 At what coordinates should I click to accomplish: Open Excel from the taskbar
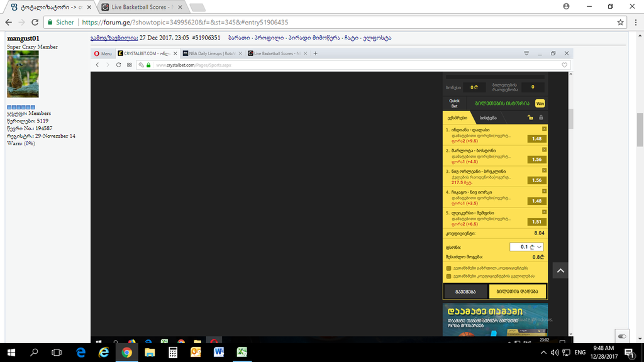click(x=242, y=352)
